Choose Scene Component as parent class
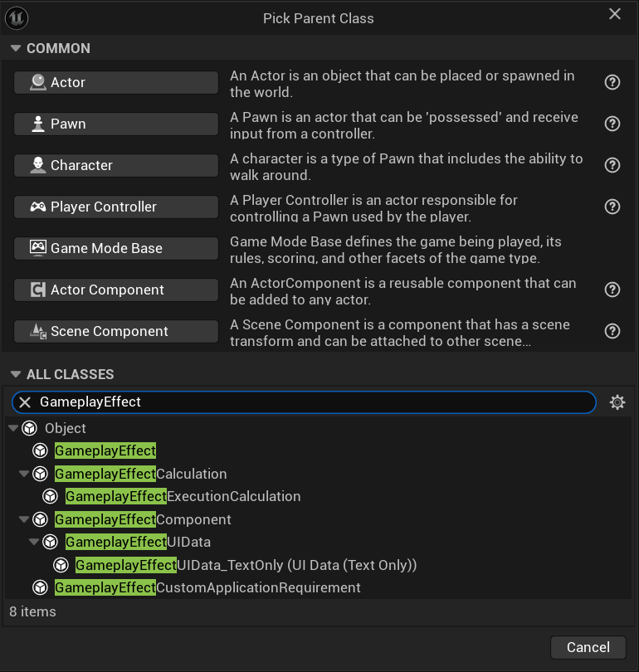 click(x=116, y=331)
